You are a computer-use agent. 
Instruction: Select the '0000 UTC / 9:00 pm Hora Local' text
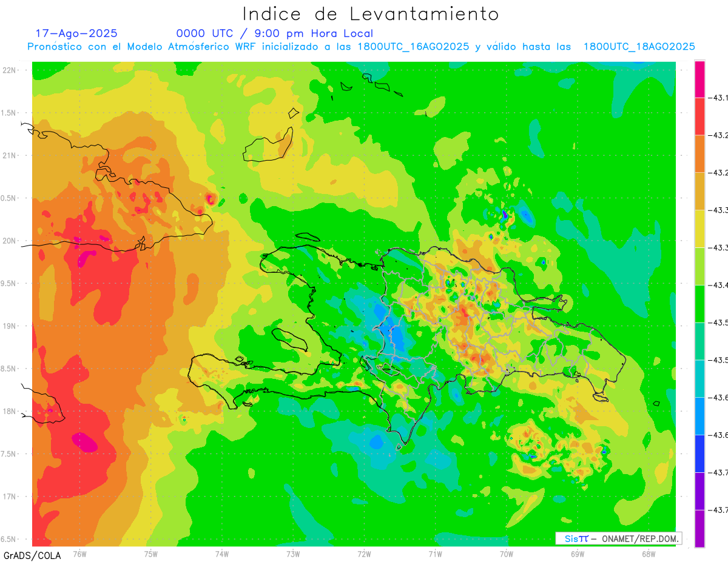click(275, 33)
